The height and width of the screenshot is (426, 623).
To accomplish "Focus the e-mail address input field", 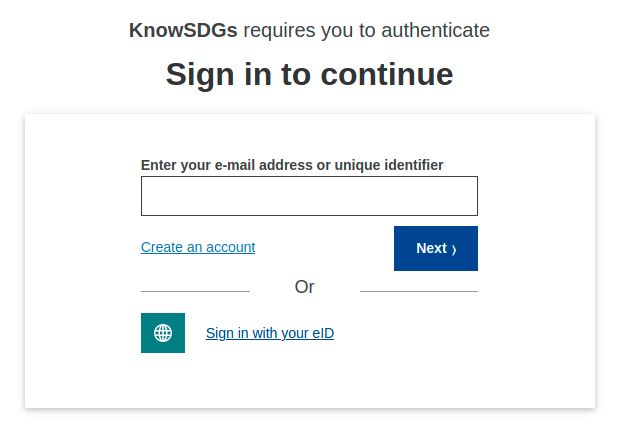I will 309,196.
